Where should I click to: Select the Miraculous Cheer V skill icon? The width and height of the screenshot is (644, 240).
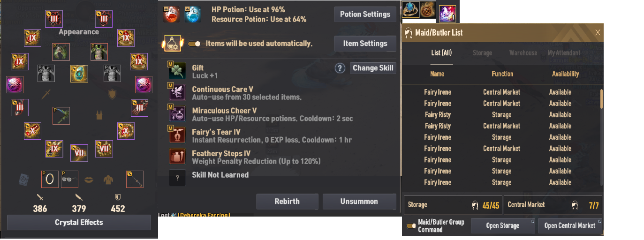(177, 114)
